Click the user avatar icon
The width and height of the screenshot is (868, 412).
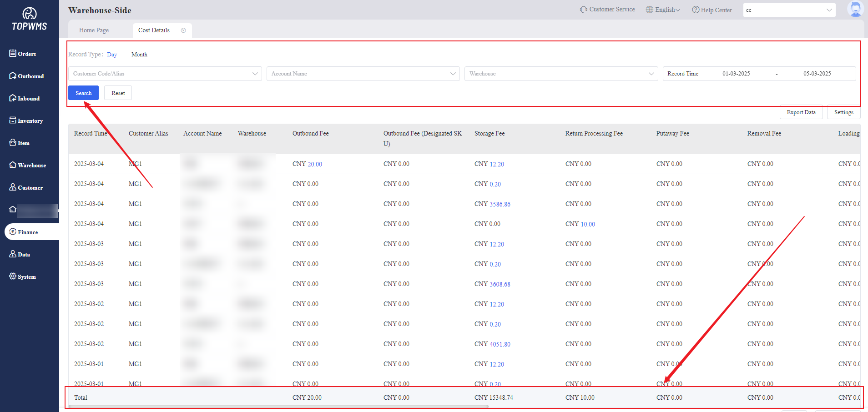(x=855, y=9)
